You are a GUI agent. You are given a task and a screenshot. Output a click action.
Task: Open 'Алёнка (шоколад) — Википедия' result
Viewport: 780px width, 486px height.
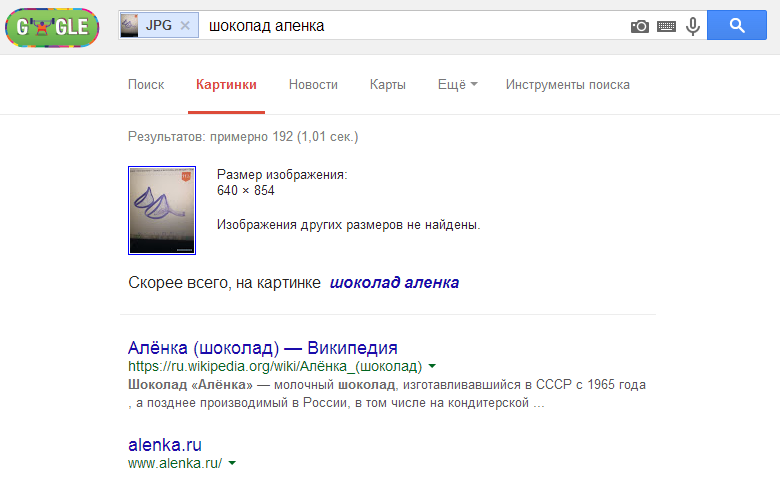pyautogui.click(x=263, y=348)
